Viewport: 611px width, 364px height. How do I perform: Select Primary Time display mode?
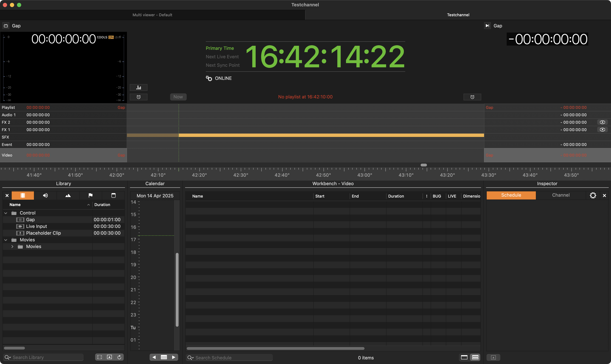pos(220,48)
